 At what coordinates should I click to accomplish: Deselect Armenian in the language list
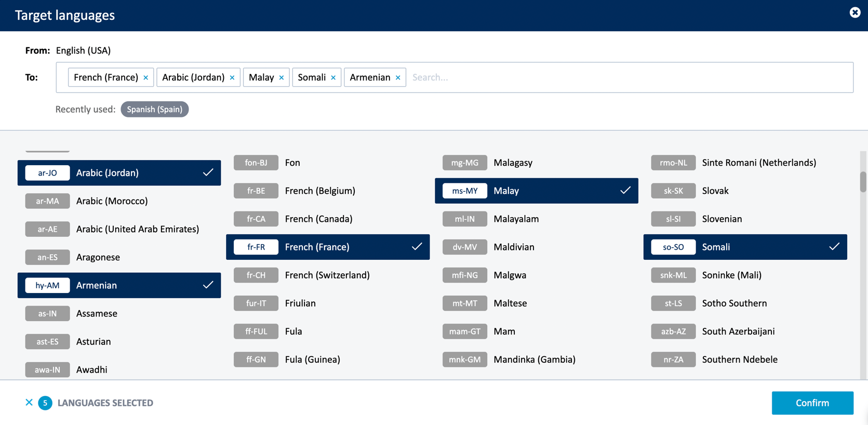pos(119,285)
